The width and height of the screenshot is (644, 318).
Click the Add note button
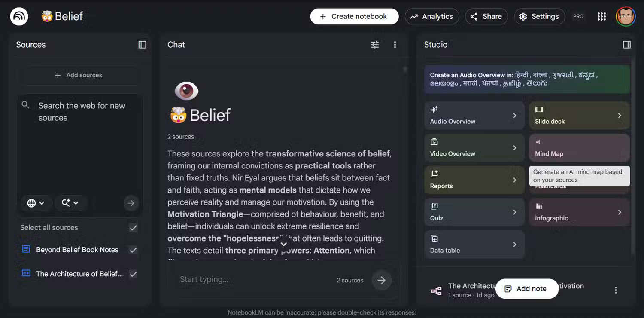click(526, 289)
